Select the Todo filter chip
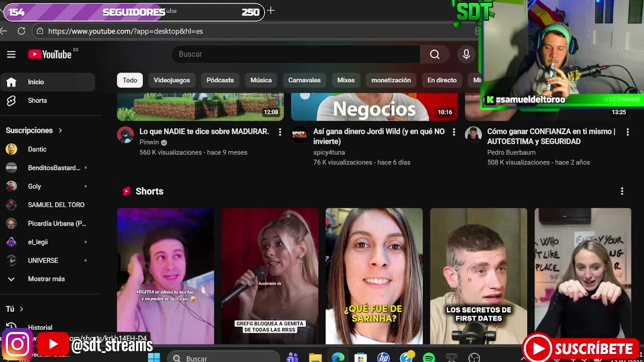The width and height of the screenshot is (644, 362). [x=130, y=80]
